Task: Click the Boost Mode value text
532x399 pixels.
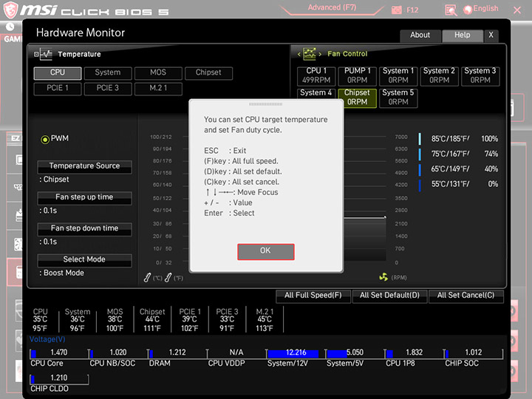Action: [64, 273]
